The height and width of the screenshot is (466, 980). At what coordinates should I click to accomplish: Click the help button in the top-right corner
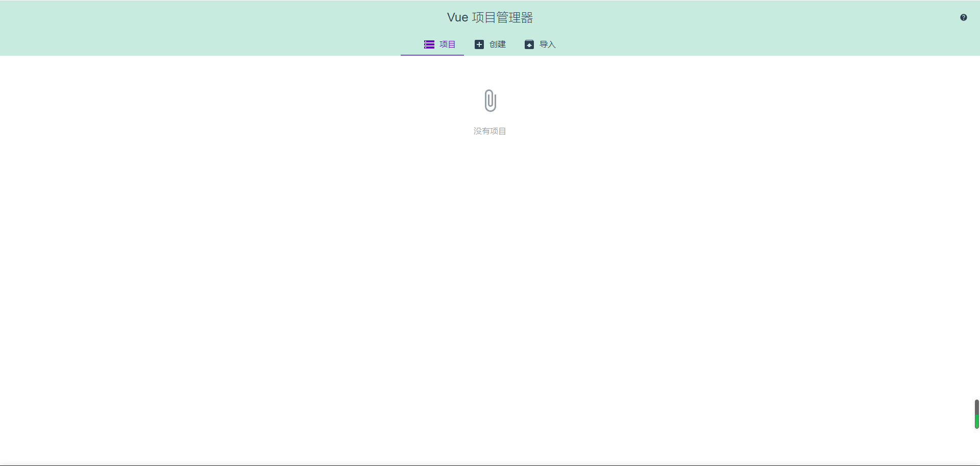coord(964,17)
